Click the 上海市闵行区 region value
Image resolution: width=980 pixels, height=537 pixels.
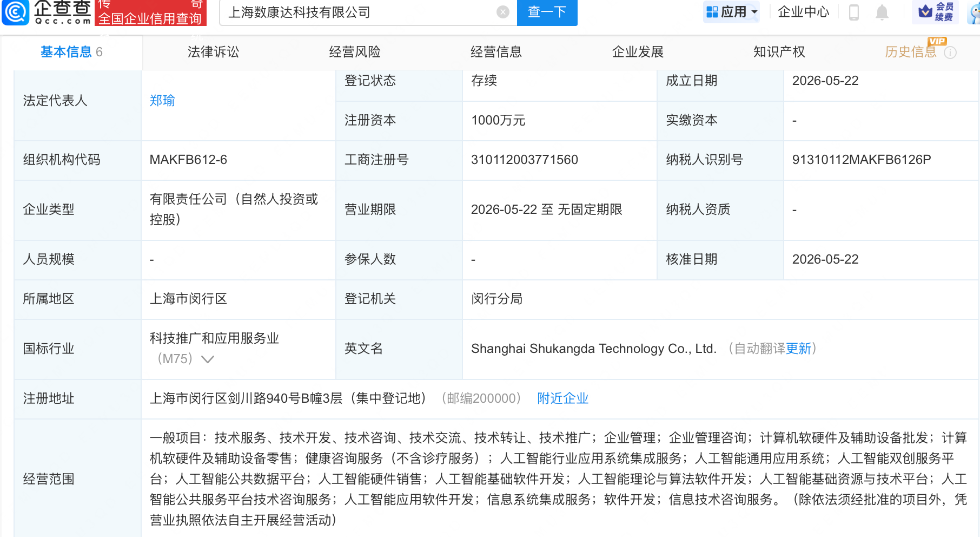[x=188, y=299]
